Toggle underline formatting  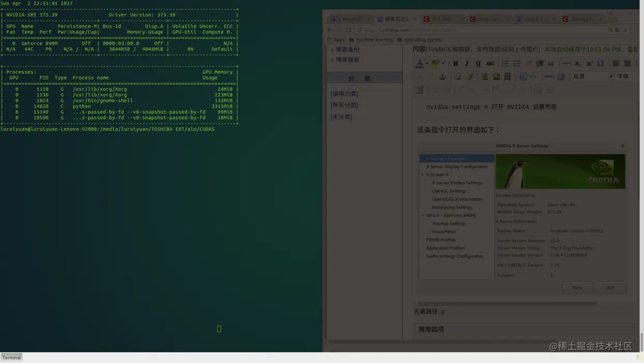click(478, 63)
